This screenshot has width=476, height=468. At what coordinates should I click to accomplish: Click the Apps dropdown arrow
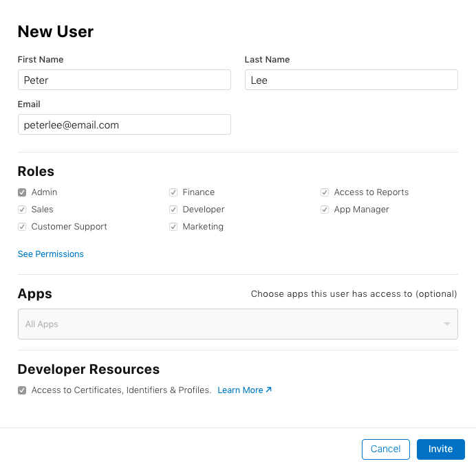(x=447, y=324)
